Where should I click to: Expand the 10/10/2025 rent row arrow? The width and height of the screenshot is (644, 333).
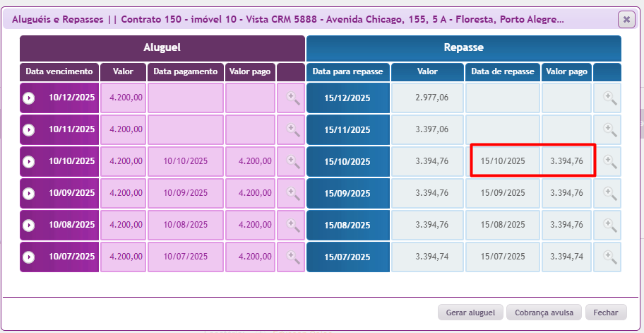point(28,162)
